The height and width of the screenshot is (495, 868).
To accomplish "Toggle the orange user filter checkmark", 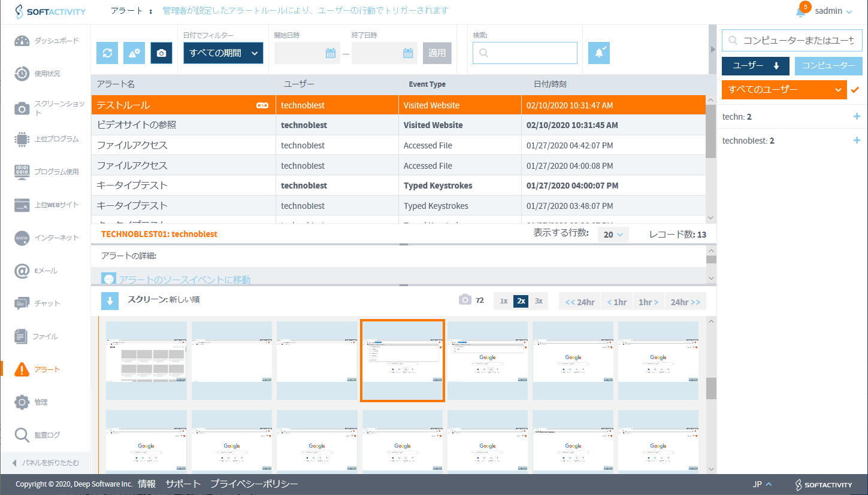I will point(855,90).
